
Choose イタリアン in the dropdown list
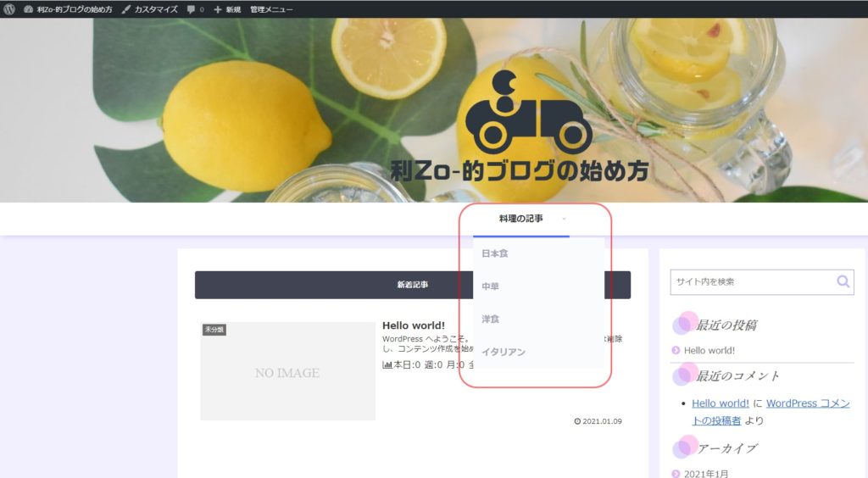tap(504, 352)
